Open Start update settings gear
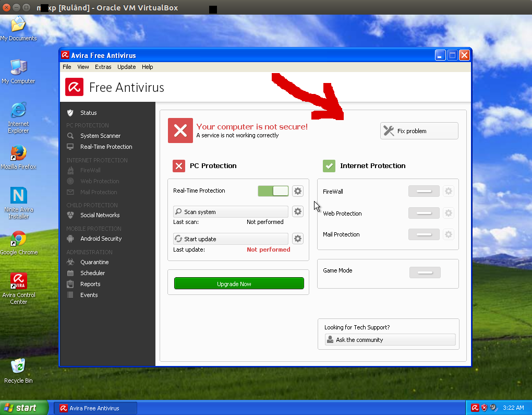Viewport: 532px width, 415px height. [297, 239]
